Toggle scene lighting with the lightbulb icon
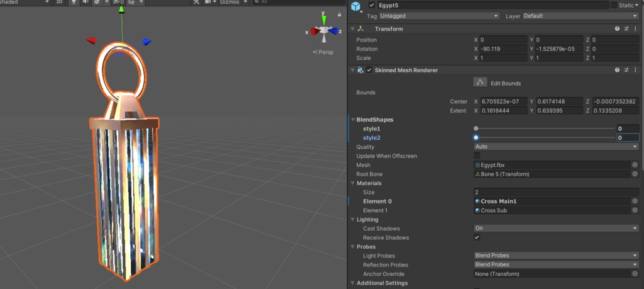Viewport: 644px width, 289px height. [74, 2]
